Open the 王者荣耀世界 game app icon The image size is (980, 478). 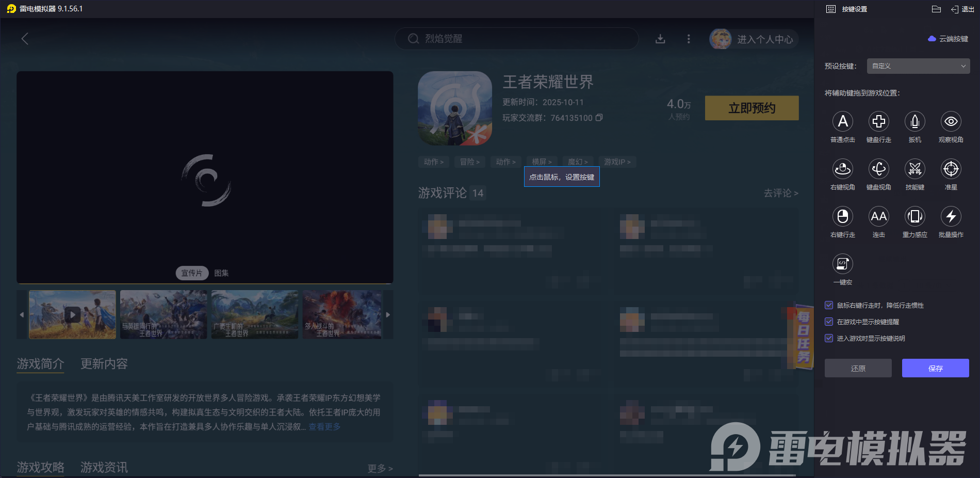click(x=455, y=108)
